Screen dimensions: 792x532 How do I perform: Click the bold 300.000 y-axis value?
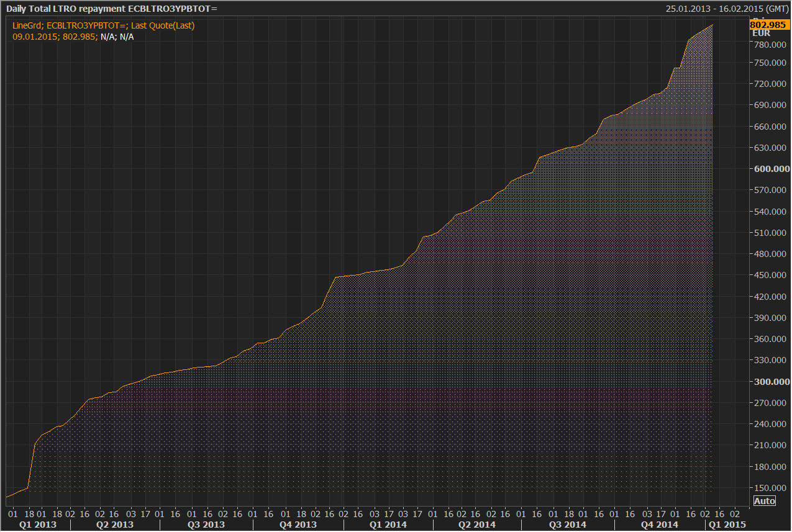[771, 382]
